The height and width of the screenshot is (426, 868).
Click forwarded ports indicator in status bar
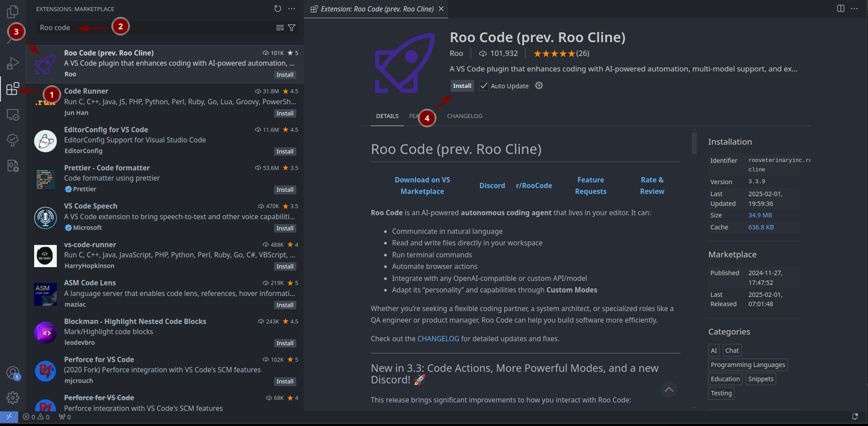[x=65, y=417]
